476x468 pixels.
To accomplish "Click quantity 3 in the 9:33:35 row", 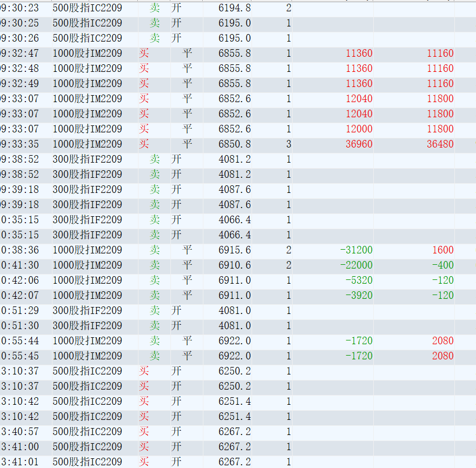I will (289, 144).
